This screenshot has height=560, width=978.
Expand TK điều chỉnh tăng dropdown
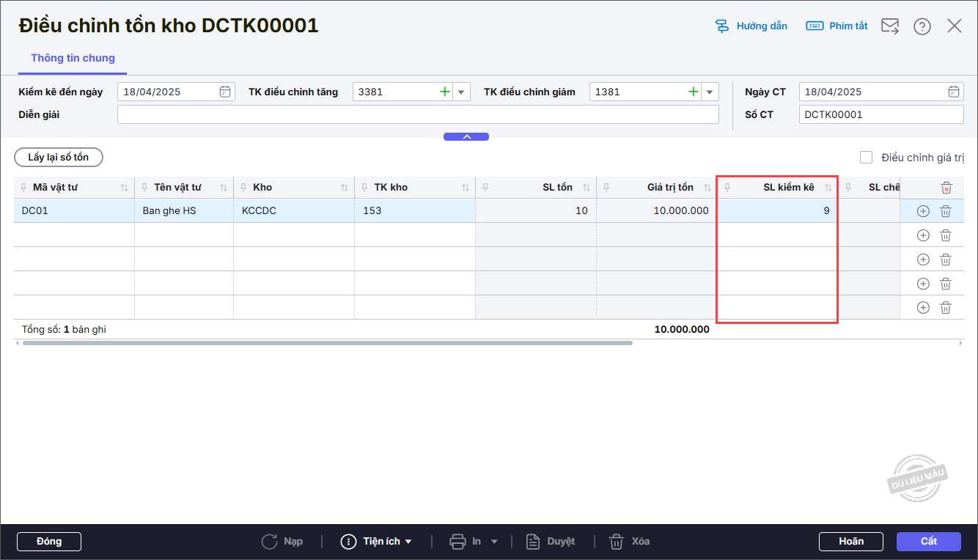point(461,92)
